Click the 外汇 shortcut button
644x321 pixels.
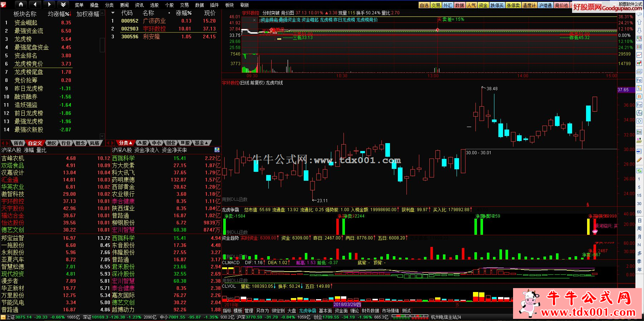pos(448,5)
